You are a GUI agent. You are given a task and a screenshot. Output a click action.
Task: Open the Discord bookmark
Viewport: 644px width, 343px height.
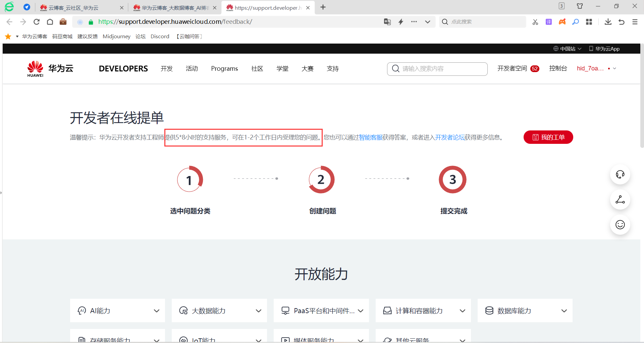click(x=160, y=36)
